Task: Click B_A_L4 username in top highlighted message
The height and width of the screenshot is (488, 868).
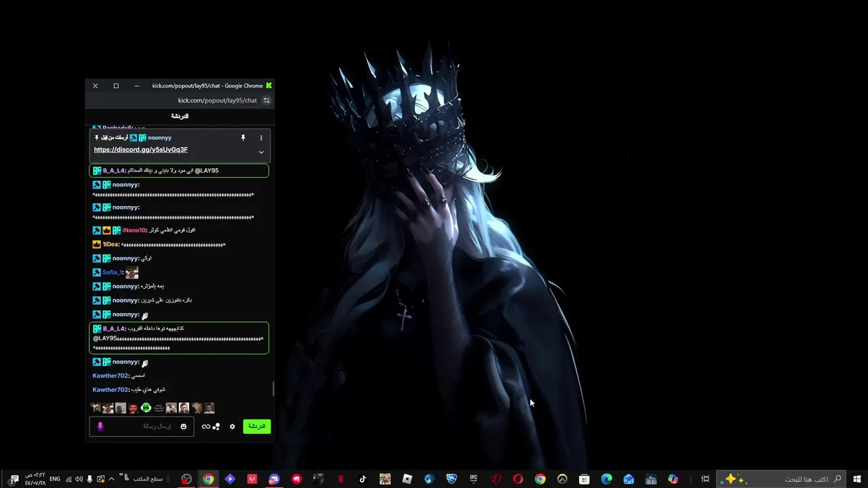Action: coord(113,171)
